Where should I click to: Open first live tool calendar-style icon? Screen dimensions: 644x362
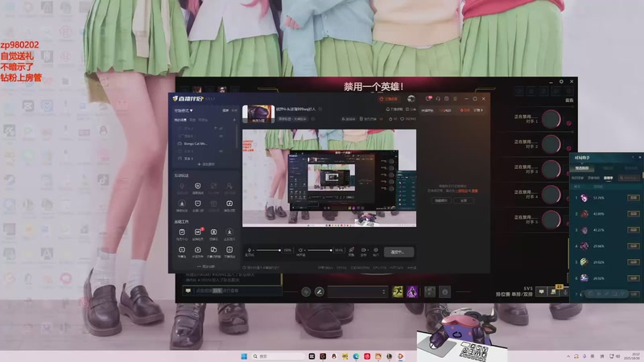point(182,232)
